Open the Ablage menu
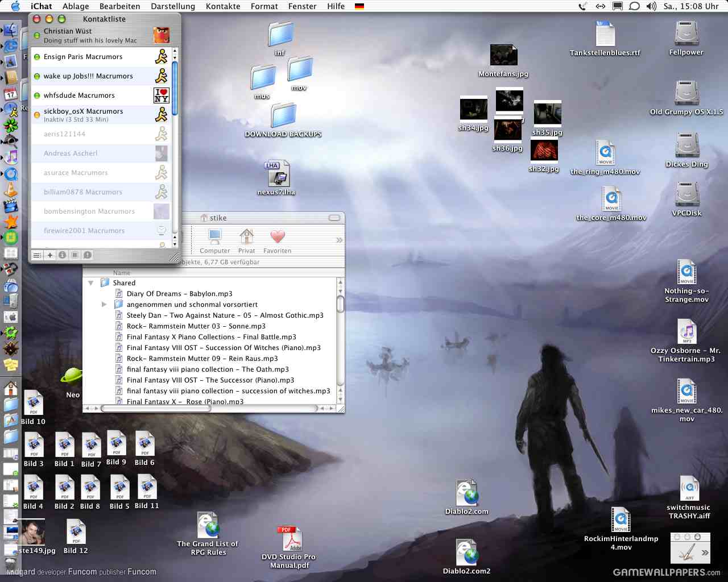 pos(76,6)
